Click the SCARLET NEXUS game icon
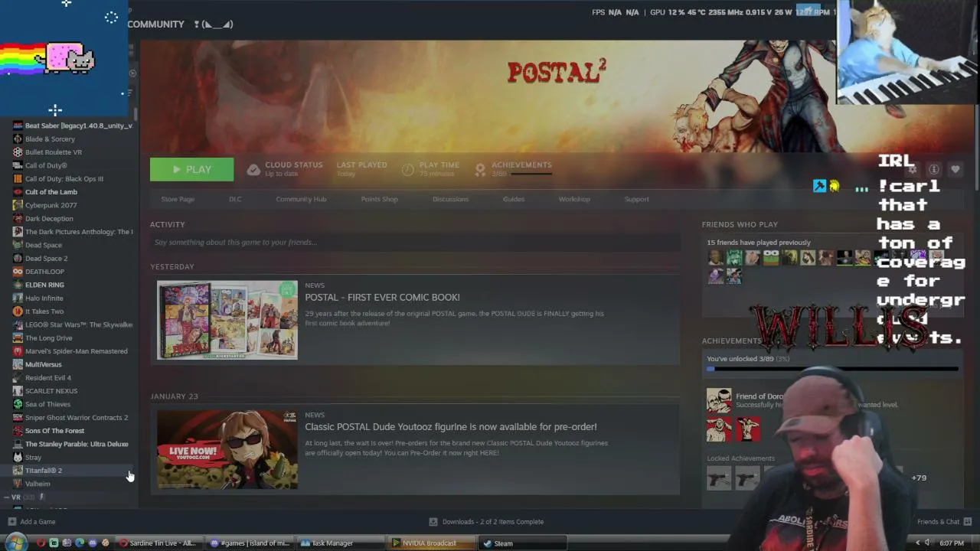This screenshot has height=551, width=980. pyautogui.click(x=18, y=391)
